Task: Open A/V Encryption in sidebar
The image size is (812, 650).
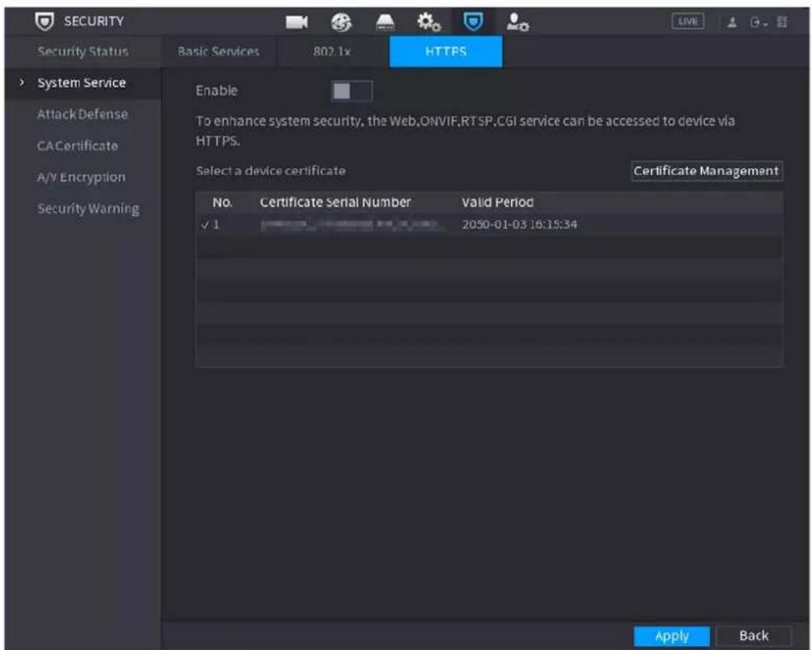Action: point(82,178)
